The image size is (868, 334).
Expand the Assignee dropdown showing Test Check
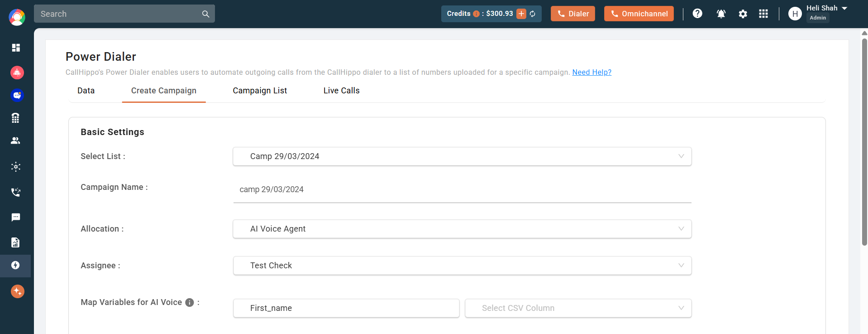pos(462,266)
